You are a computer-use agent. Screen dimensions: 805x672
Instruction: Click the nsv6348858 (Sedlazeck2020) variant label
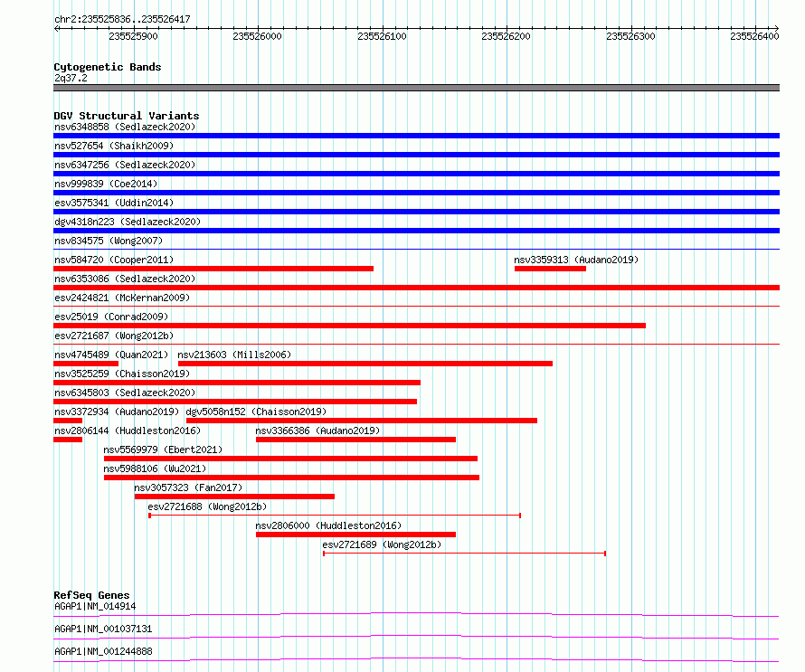(x=125, y=127)
